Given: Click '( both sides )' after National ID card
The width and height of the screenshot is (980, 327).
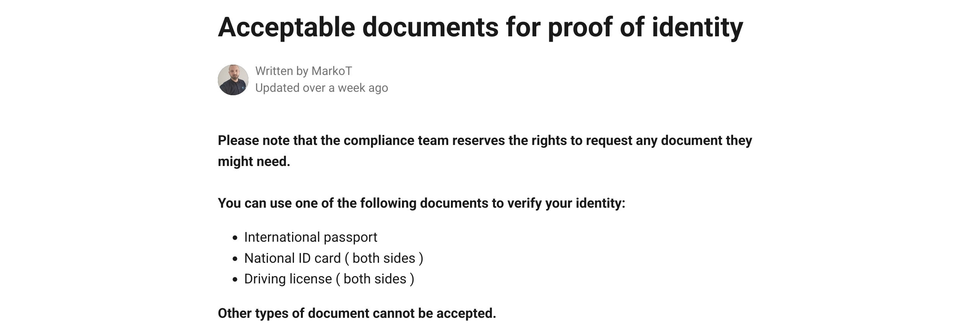Looking at the screenshot, I should pyautogui.click(x=384, y=258).
